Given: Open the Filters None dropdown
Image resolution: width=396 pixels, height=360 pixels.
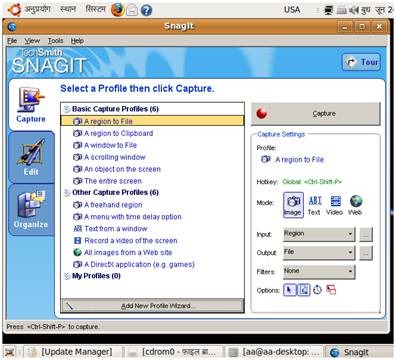Looking at the screenshot, I should [319, 271].
